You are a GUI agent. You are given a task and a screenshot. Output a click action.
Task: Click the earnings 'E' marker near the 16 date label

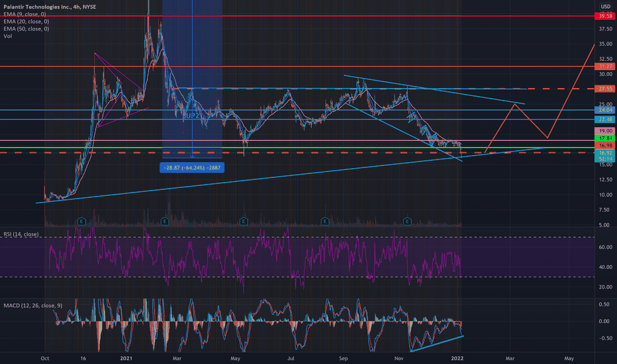coord(81,221)
